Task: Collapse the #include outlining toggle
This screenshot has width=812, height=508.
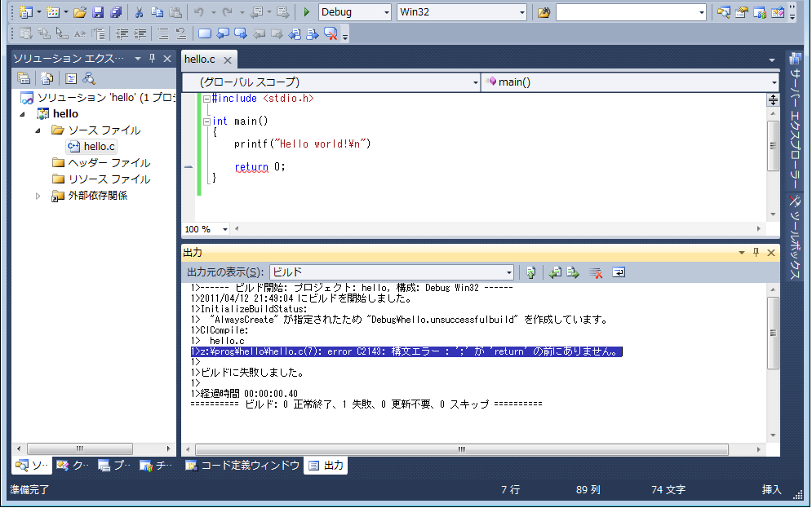Action: pyautogui.click(x=206, y=99)
